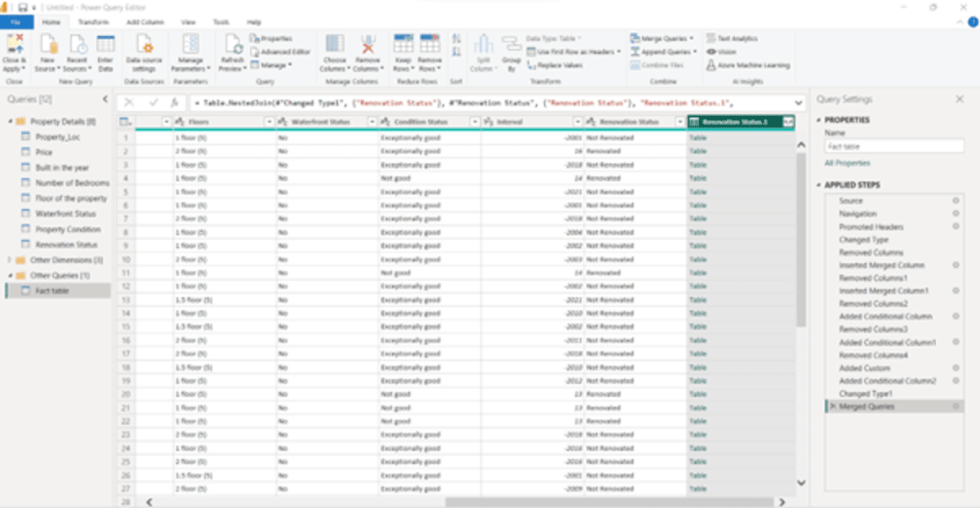Screen dimensions: 980x508
Task: Collapse the Property Details folder
Action: [x=10, y=121]
